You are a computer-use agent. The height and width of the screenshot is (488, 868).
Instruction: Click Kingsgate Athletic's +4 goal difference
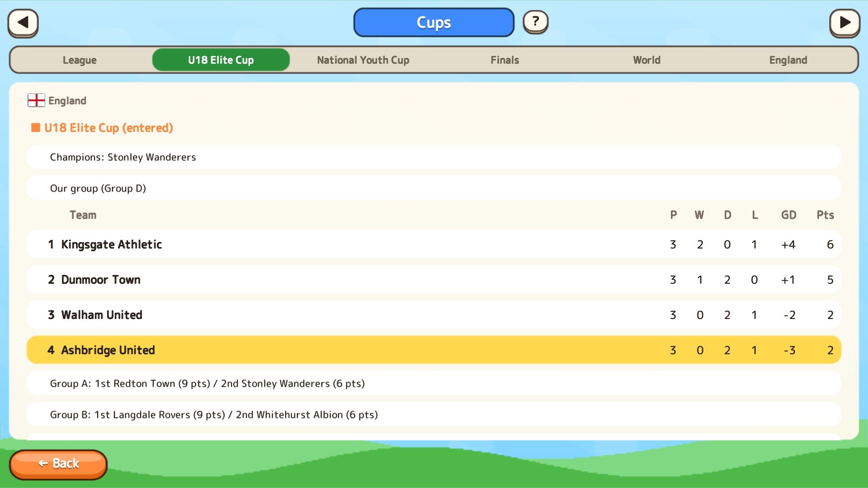pos(788,244)
